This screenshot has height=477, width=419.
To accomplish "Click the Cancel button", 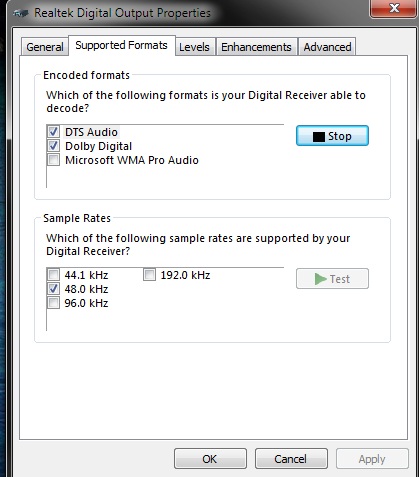I will pyautogui.click(x=291, y=459).
